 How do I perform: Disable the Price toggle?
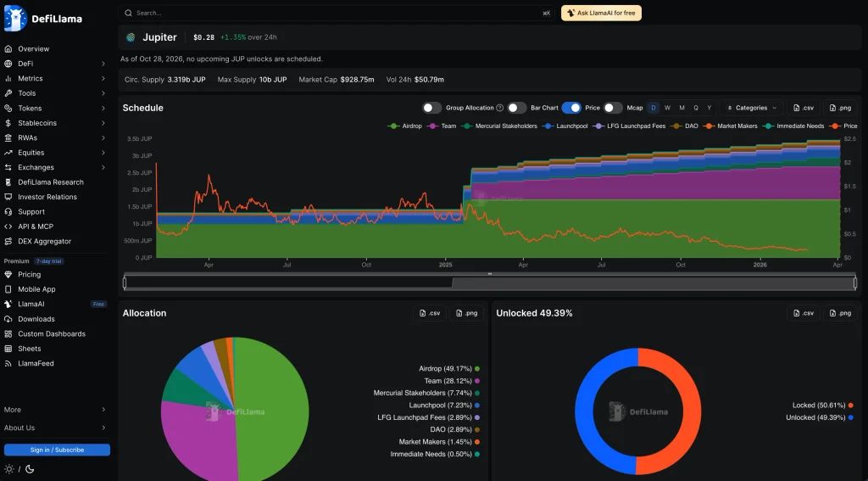click(571, 108)
